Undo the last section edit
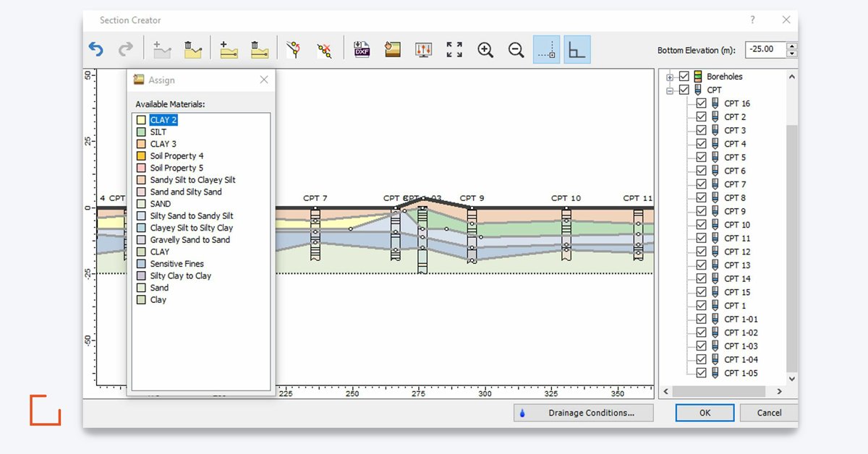 pyautogui.click(x=96, y=50)
